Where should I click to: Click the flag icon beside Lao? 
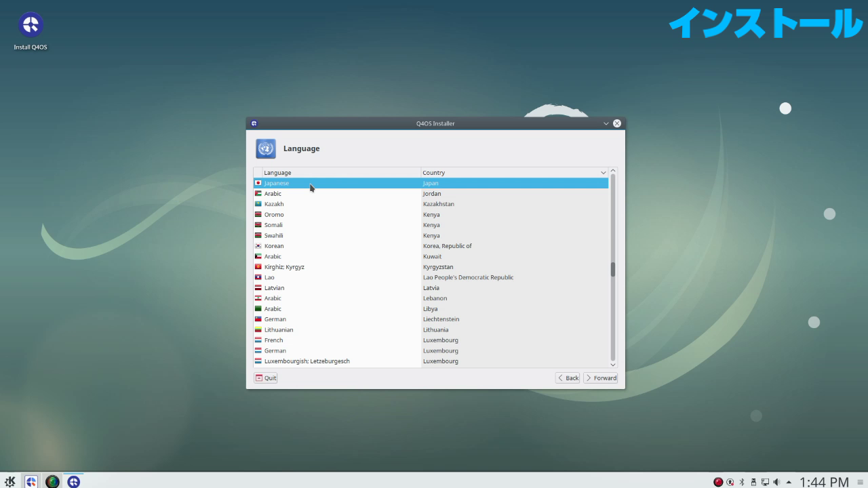(x=258, y=277)
